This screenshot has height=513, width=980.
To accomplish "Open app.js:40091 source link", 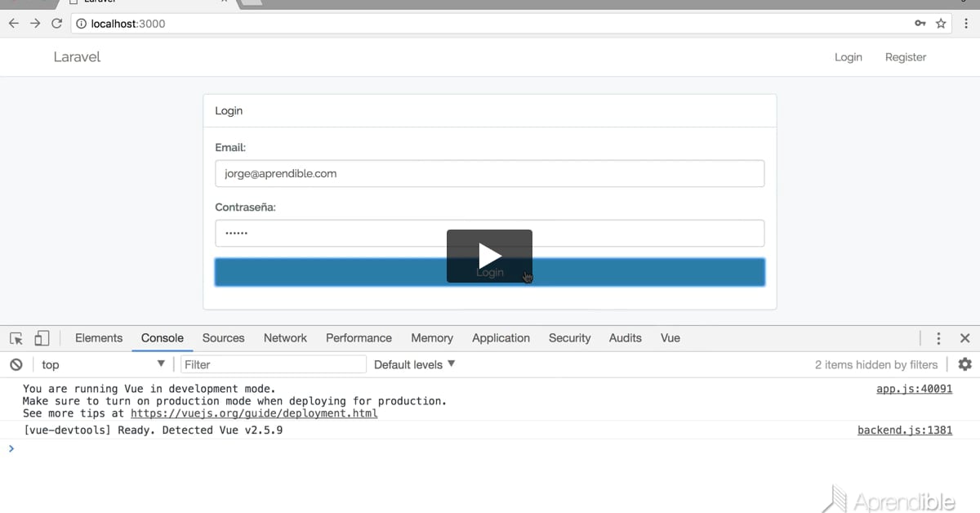I will coord(914,389).
